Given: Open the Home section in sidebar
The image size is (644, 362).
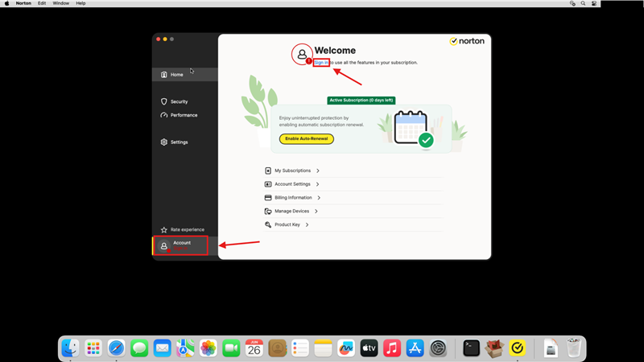Looking at the screenshot, I should (185, 75).
